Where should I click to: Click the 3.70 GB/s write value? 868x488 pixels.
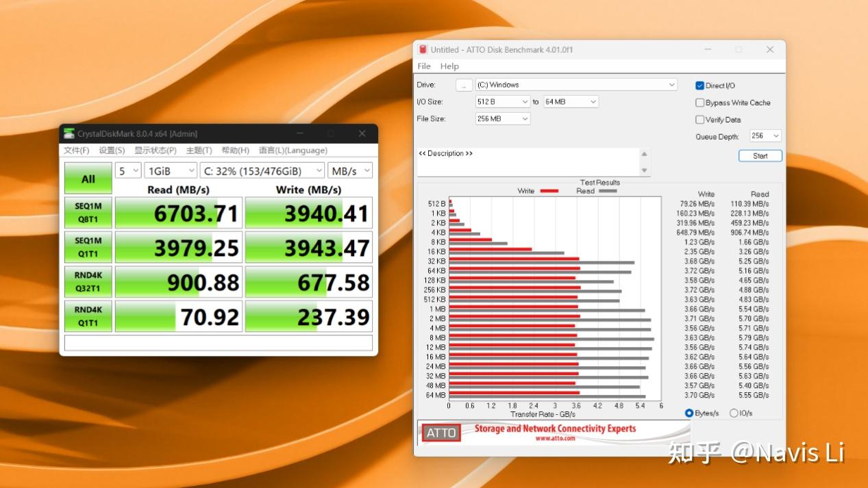699,395
